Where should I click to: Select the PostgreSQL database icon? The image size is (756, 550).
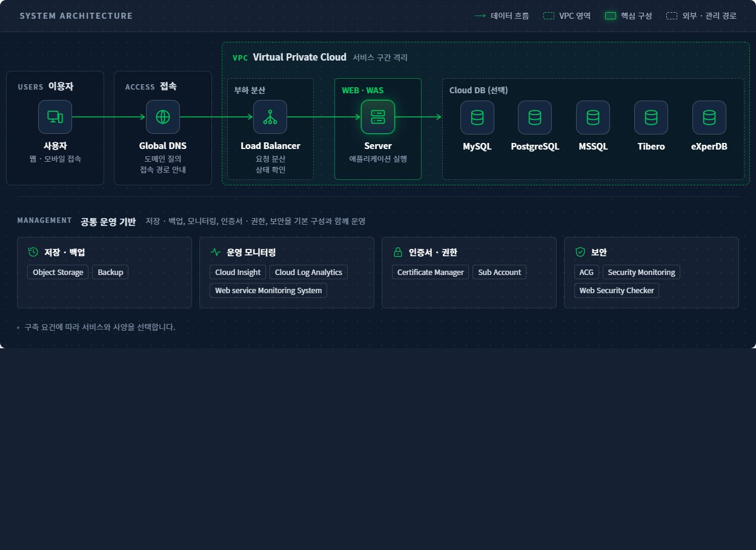pyautogui.click(x=535, y=118)
